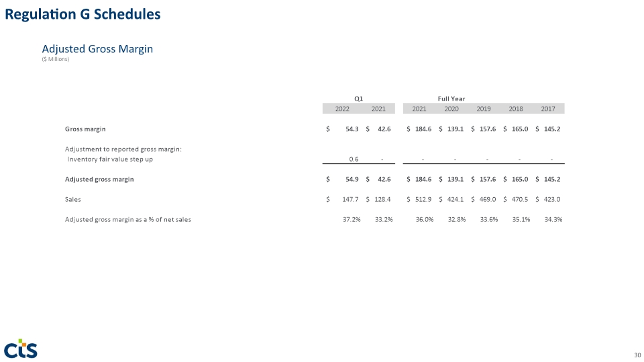The height and width of the screenshot is (362, 644).
Task: Select the Full Year 2020 column header
Action: click(451, 109)
